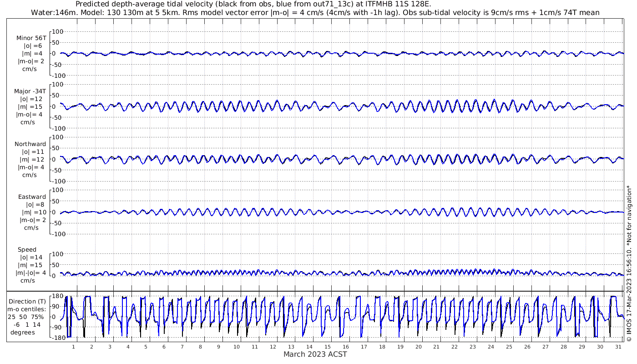Click "|m| =15" in the Major -34T panel
Screen dimensions: 637x364
[31, 106]
